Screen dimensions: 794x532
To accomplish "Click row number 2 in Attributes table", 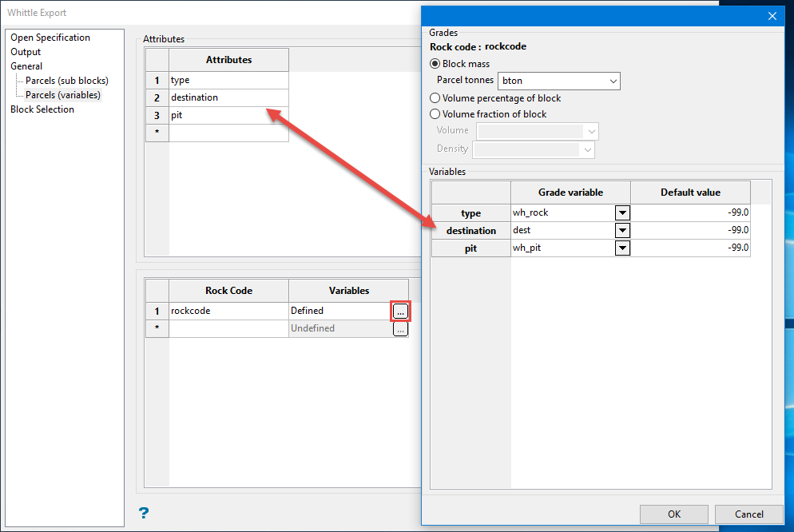I will pyautogui.click(x=157, y=97).
